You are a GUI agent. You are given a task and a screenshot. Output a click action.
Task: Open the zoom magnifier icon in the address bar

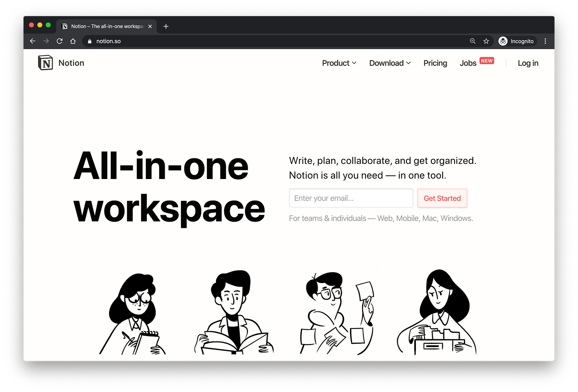pos(473,41)
